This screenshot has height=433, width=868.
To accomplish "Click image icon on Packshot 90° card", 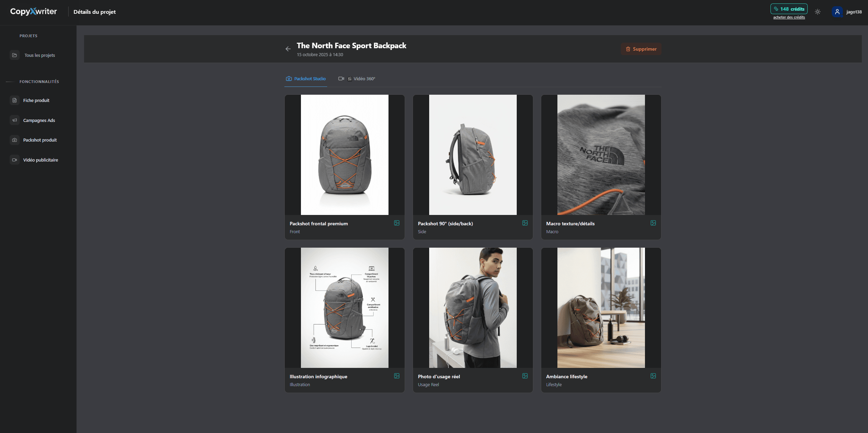I will click(x=525, y=223).
